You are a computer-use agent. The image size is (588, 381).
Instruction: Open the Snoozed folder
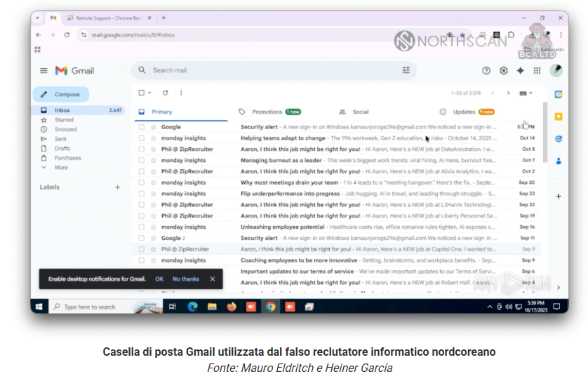pos(65,129)
